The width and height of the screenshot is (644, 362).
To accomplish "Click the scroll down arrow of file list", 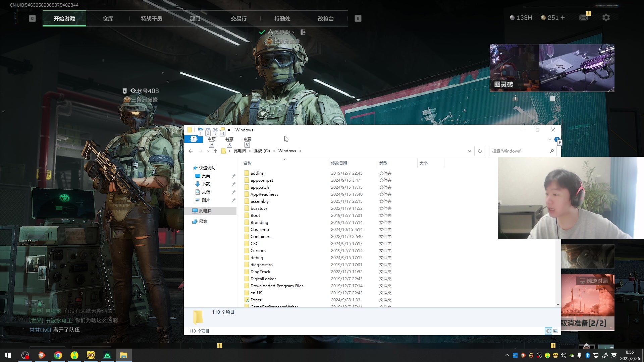I will pyautogui.click(x=558, y=304).
